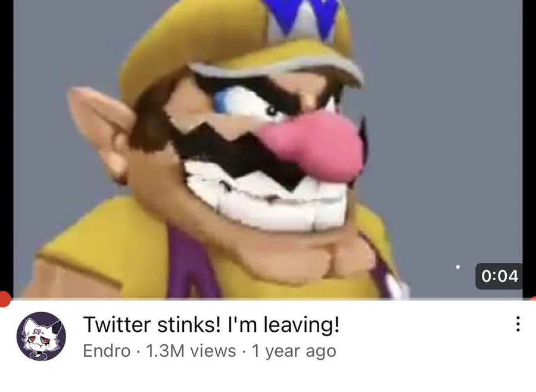Click the small white speck beside duration badge

click(x=458, y=266)
